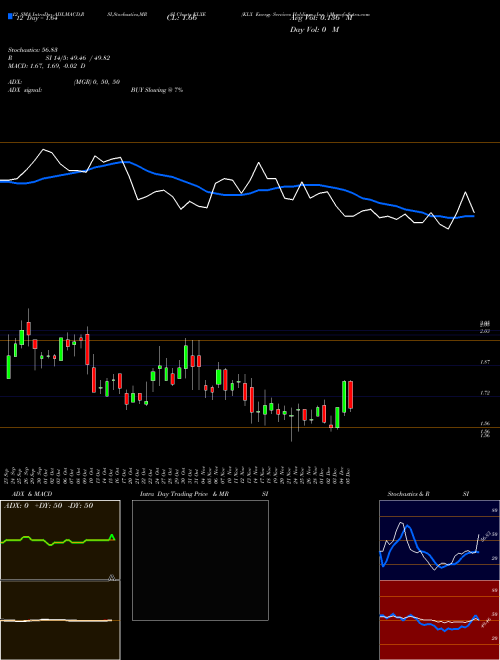This screenshot has width=500, height=660.
Task: Select the 'Avg Vol: 0.136 M' text
Action: pos(321,19)
